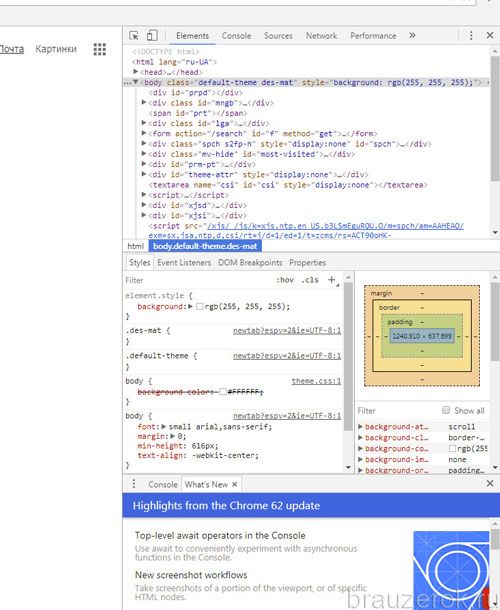
Task: Open the Почта link
Action: tap(11, 49)
